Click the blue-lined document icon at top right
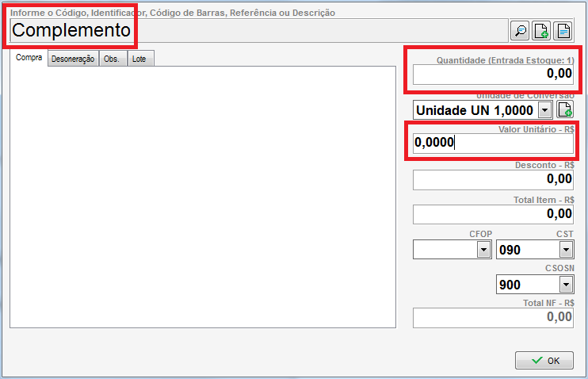The width and height of the screenshot is (588, 379). [x=563, y=31]
